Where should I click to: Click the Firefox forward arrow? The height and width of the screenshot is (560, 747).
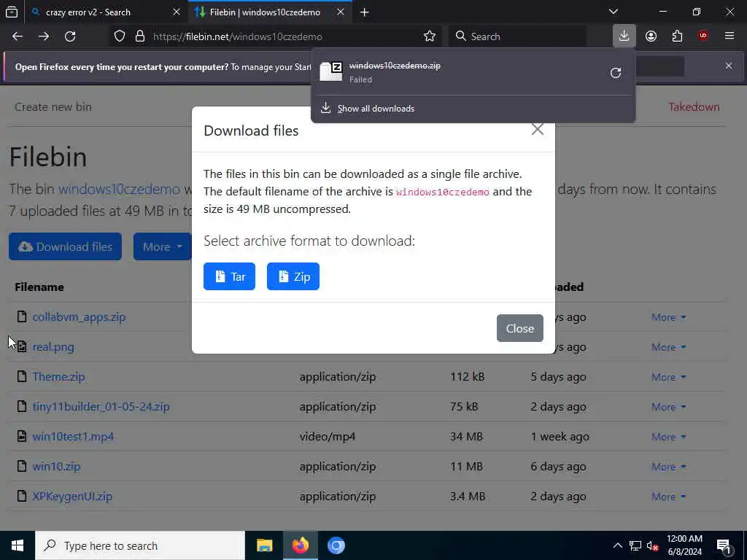[x=44, y=36]
